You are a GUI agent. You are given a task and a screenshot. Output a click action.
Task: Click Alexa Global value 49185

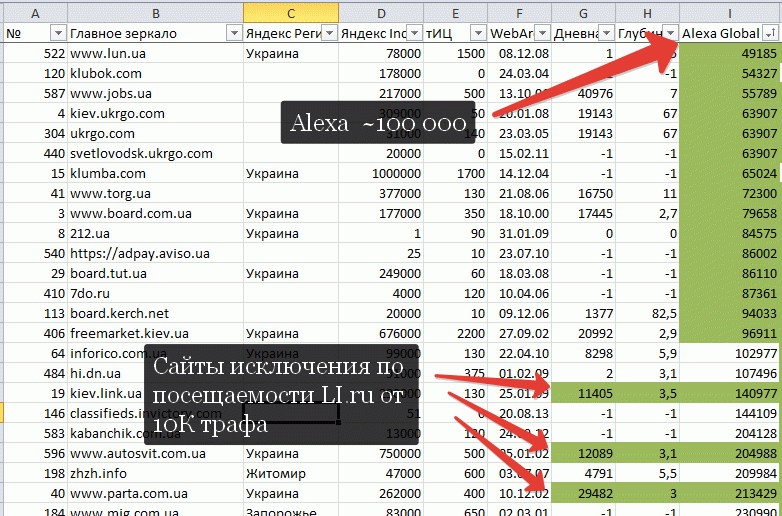point(730,53)
